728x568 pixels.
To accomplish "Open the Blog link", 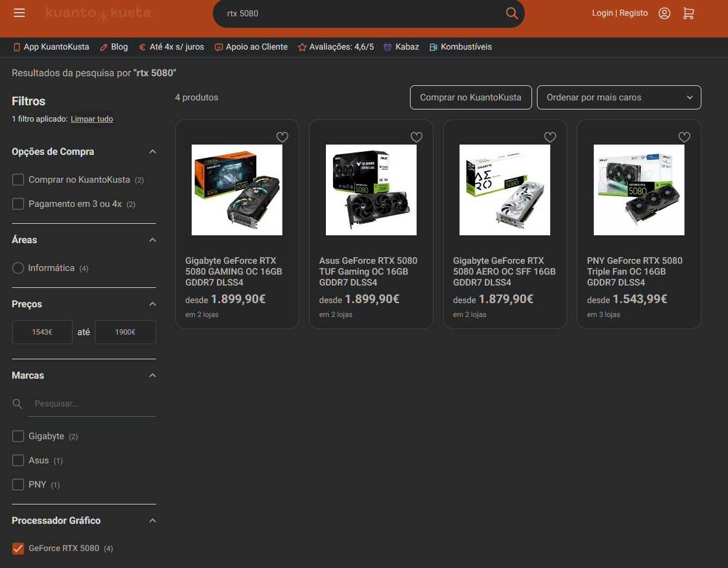I will tap(119, 47).
